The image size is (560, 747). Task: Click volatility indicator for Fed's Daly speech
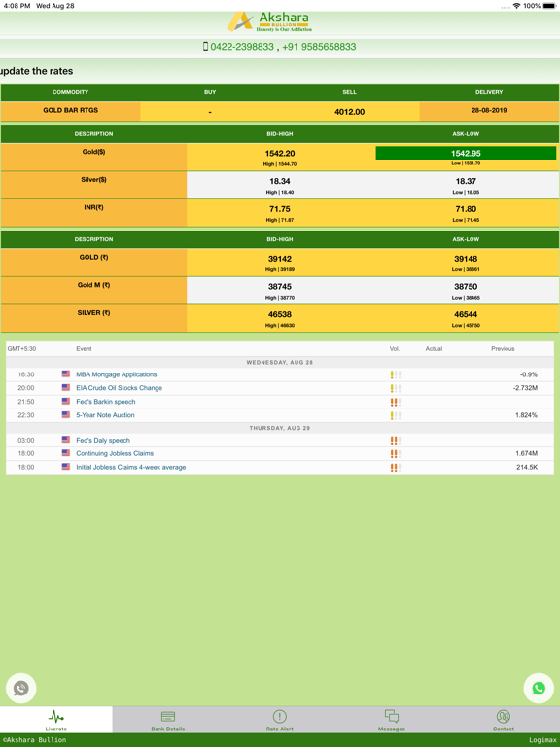[396, 441]
